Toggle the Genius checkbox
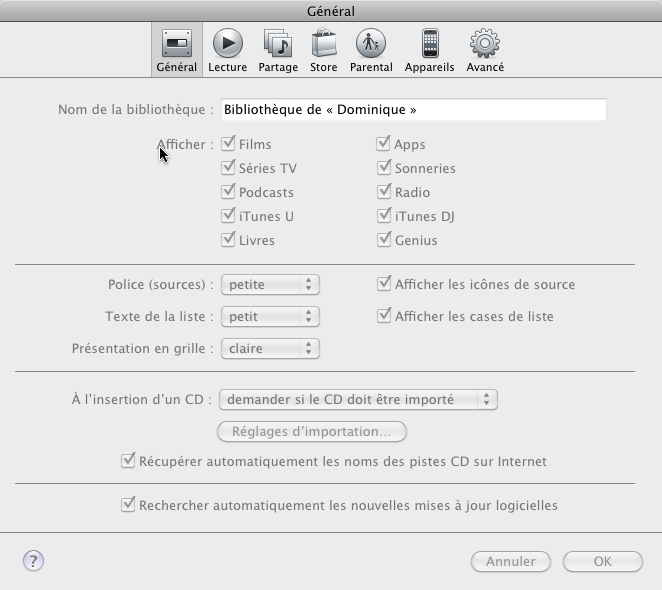The width and height of the screenshot is (662, 590). [x=383, y=240]
